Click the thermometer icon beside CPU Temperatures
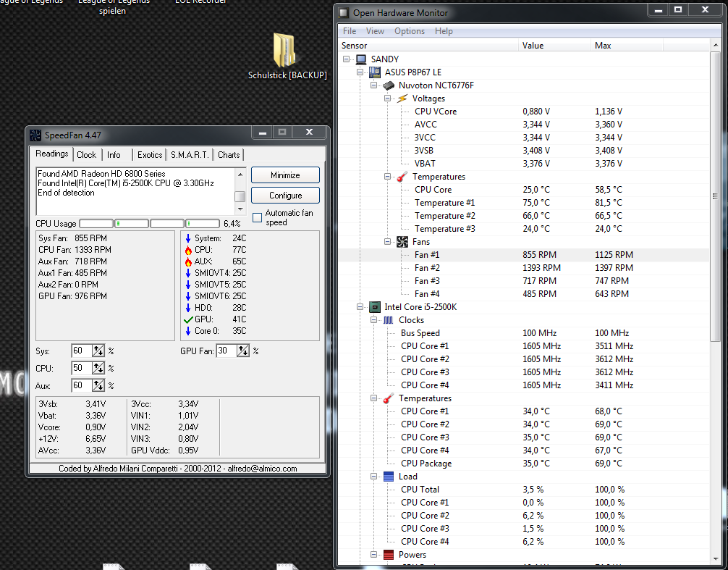The width and height of the screenshot is (728, 570). [389, 398]
